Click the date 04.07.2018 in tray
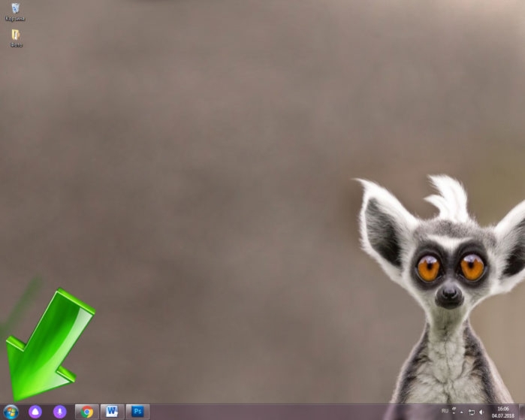The width and height of the screenshot is (525, 420). click(503, 415)
